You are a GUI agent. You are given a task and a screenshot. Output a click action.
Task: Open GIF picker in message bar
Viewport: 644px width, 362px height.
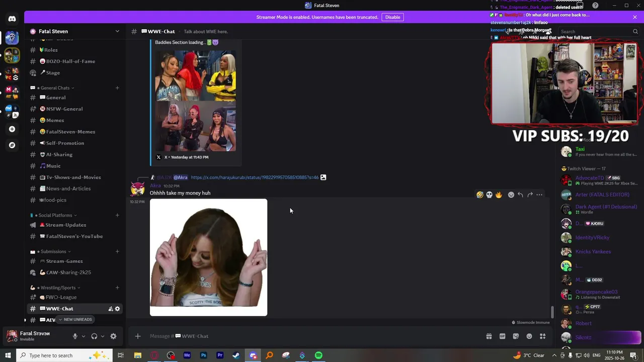[502, 336]
